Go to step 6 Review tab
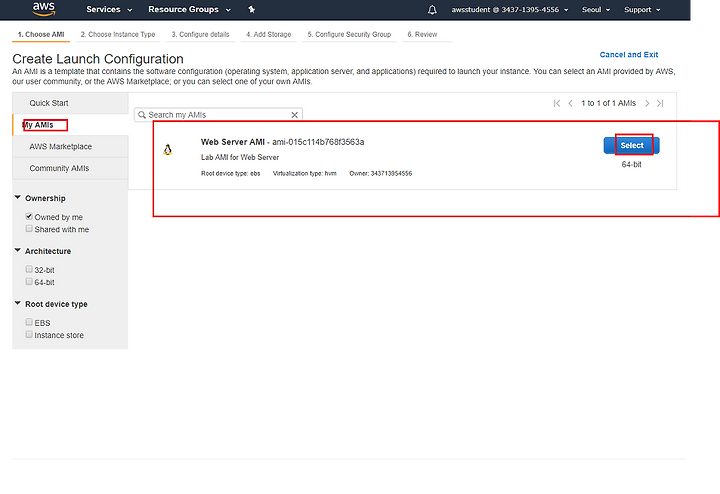The image size is (720, 494). coord(422,34)
